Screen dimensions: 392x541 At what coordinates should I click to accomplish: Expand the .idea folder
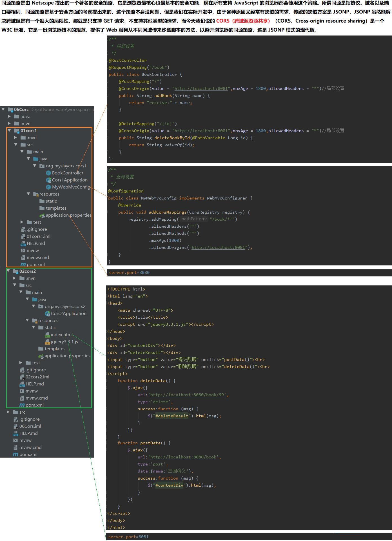point(9,116)
